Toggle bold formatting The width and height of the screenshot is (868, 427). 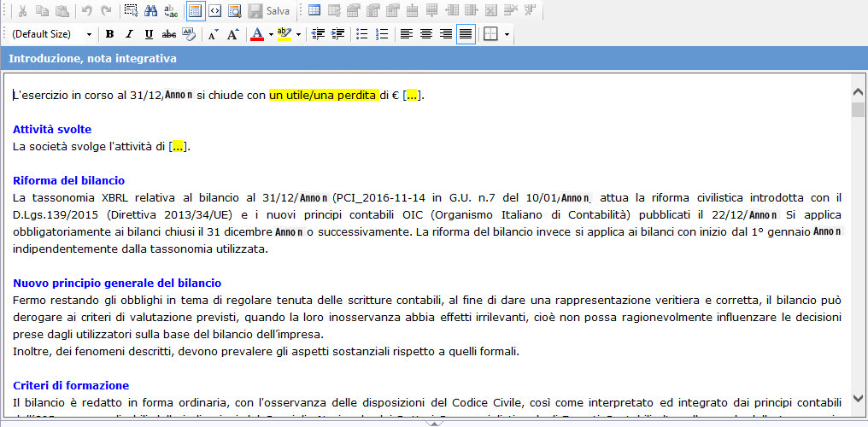[x=109, y=34]
